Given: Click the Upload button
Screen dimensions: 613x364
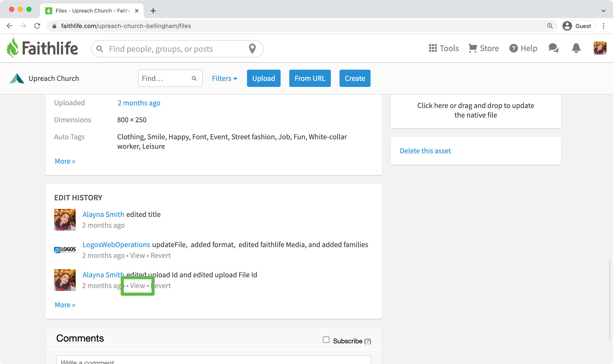Looking at the screenshot, I should coord(264,78).
